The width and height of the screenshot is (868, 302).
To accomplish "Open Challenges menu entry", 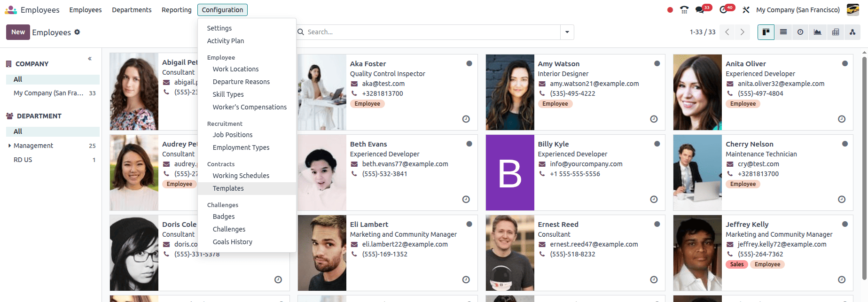I will [247, 229].
